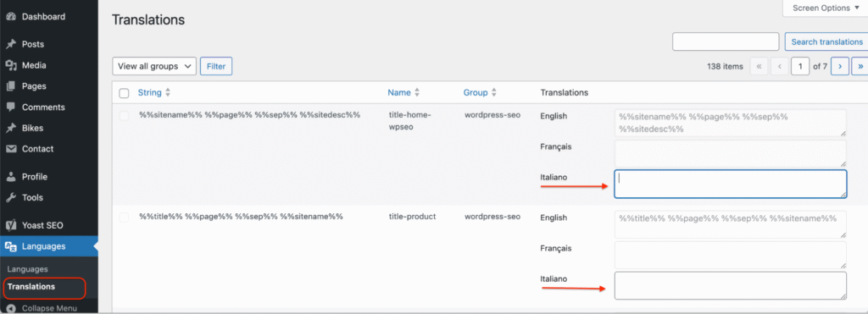Click disabled first page arrow
The height and width of the screenshot is (314, 868).
[x=759, y=66]
